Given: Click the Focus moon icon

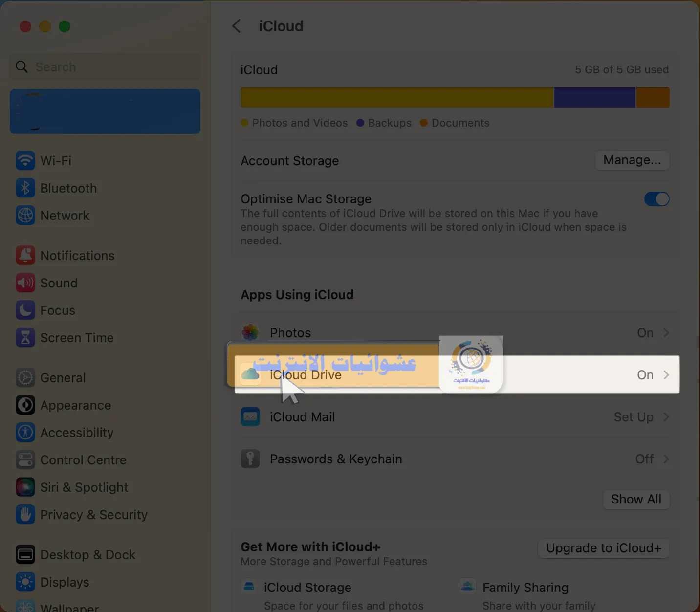Looking at the screenshot, I should tap(25, 310).
